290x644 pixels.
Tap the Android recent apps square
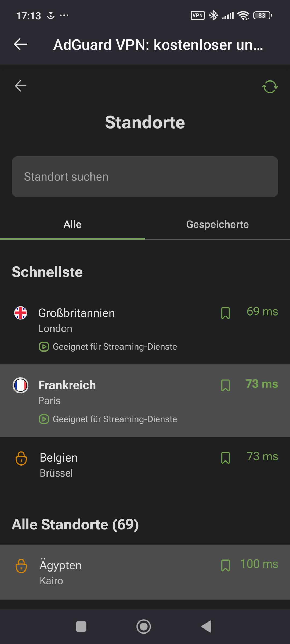click(x=81, y=627)
